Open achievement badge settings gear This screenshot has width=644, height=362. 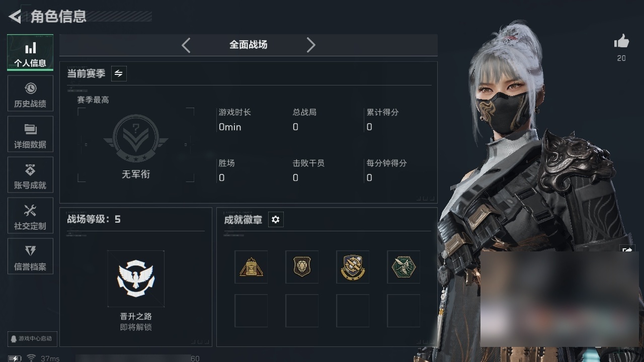(275, 220)
